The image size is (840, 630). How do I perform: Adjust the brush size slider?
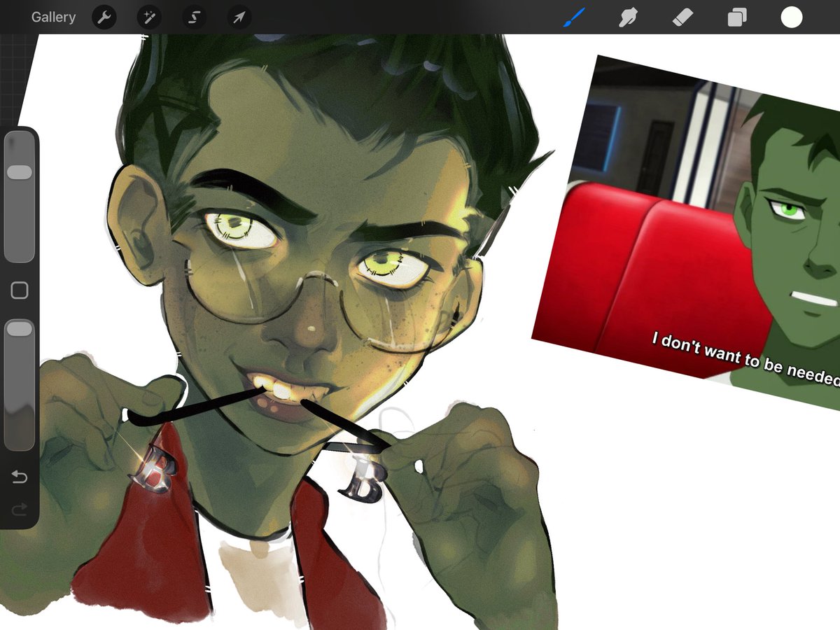click(20, 197)
